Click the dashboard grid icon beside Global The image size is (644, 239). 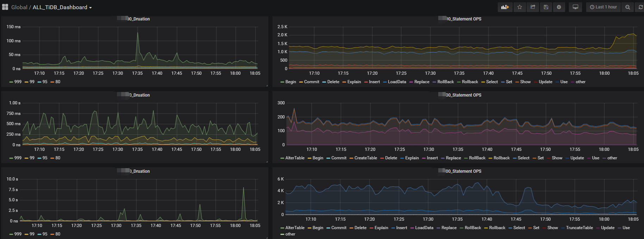pos(5,7)
